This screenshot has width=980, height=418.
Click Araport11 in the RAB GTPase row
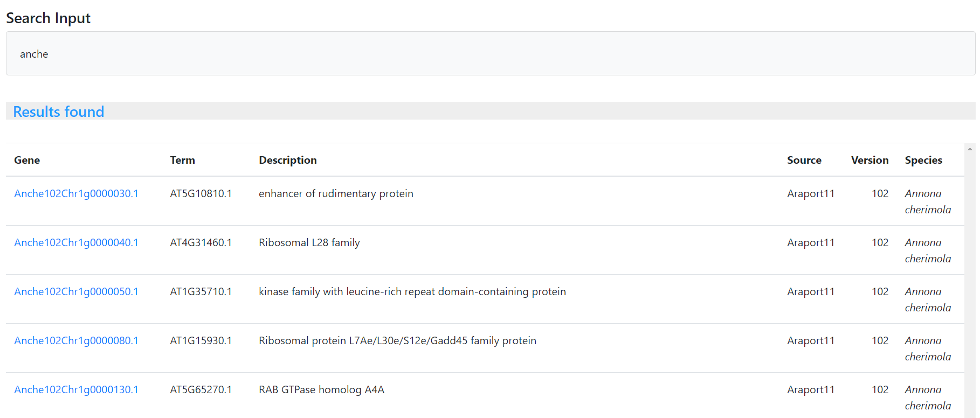click(810, 389)
